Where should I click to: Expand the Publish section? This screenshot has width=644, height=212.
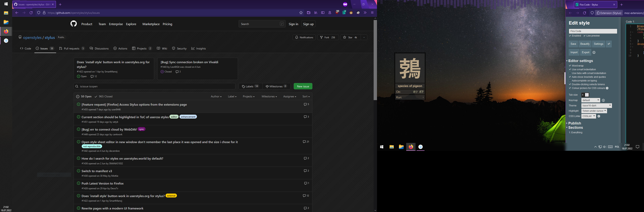click(574, 123)
